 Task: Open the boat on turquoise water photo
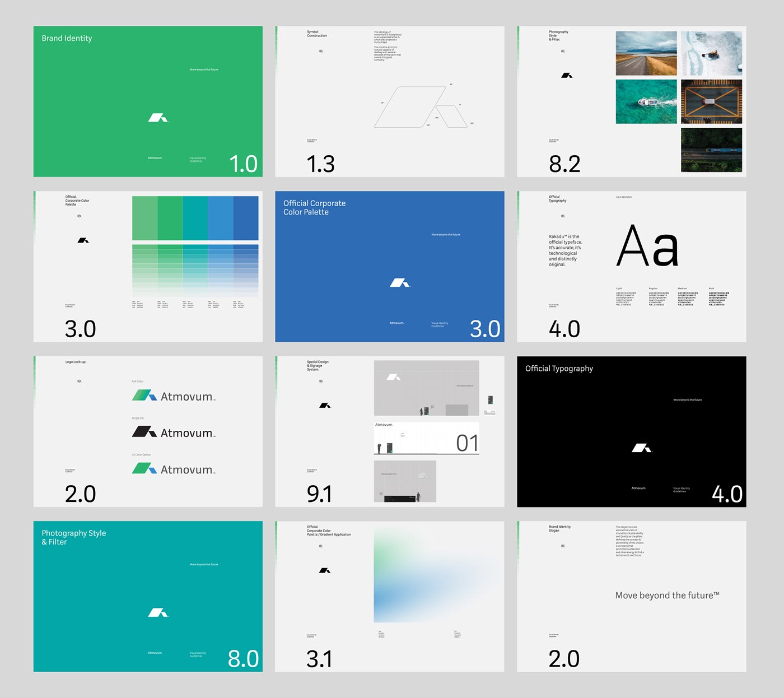pyautogui.click(x=646, y=101)
